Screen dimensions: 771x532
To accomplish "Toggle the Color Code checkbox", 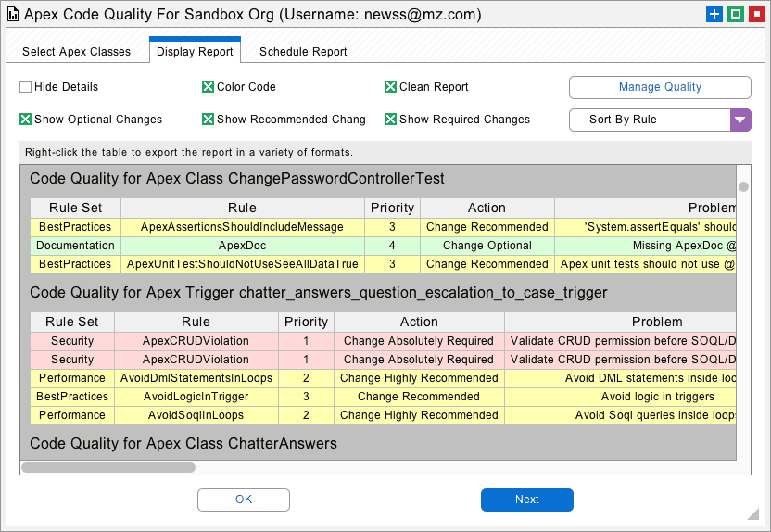I will (208, 87).
